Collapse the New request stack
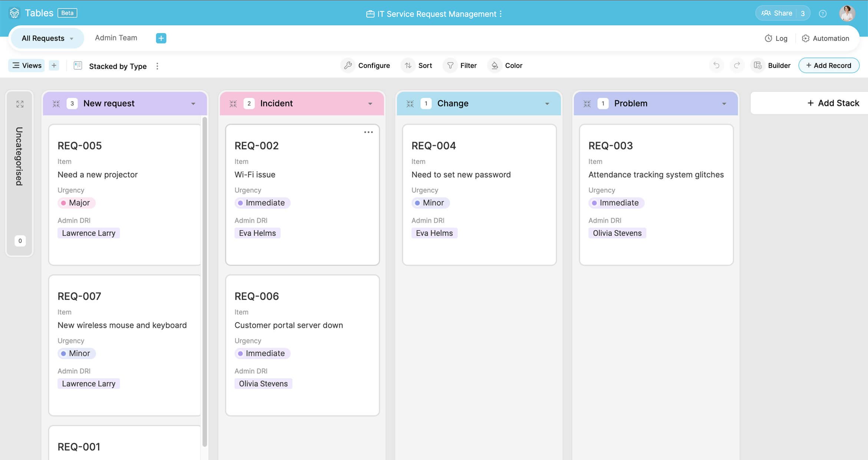 tap(56, 103)
